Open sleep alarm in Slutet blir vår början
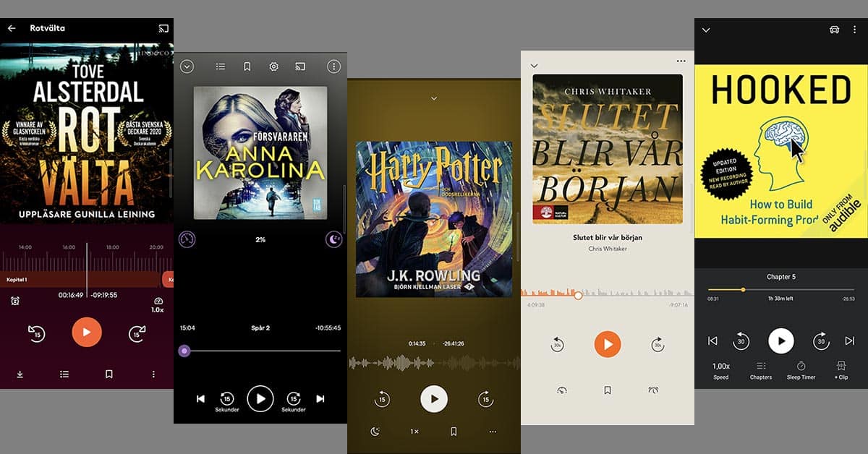Screen dimensions: 868x454 [x=653, y=390]
